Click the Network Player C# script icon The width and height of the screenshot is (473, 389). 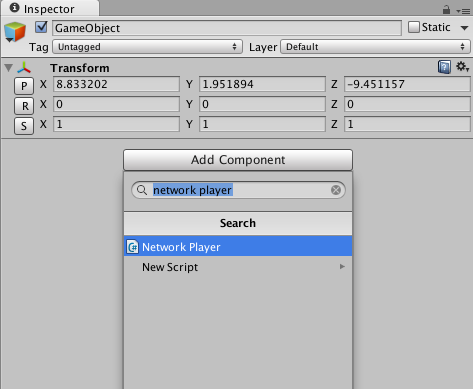(133, 247)
